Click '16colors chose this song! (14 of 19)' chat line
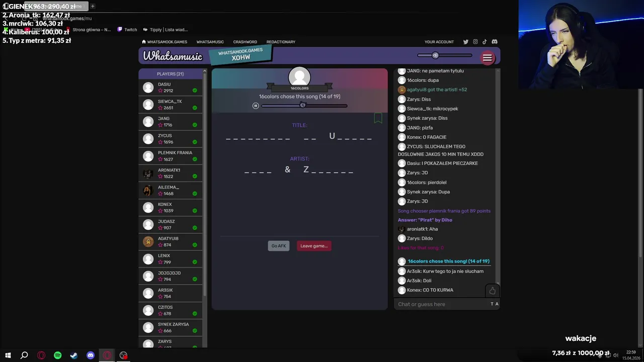The height and width of the screenshot is (362, 644). tap(448, 261)
